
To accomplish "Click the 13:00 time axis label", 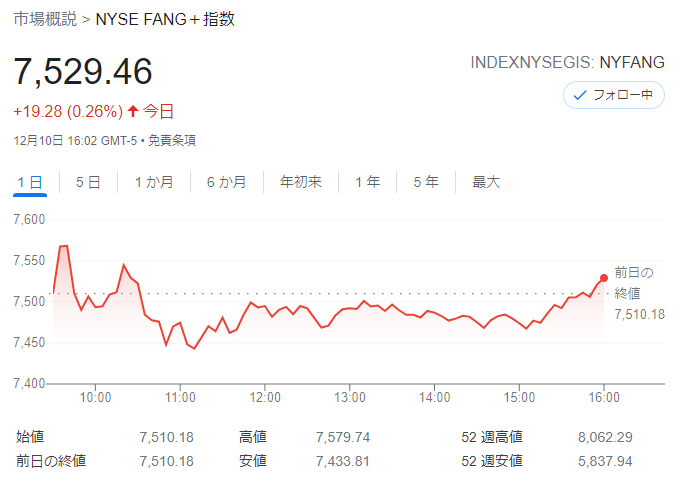I will tap(350, 397).
